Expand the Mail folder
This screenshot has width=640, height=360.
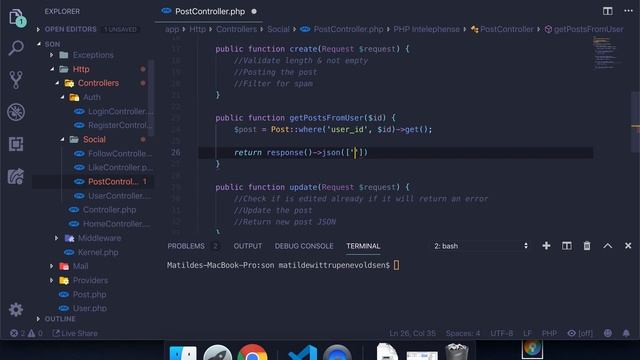(x=80, y=266)
